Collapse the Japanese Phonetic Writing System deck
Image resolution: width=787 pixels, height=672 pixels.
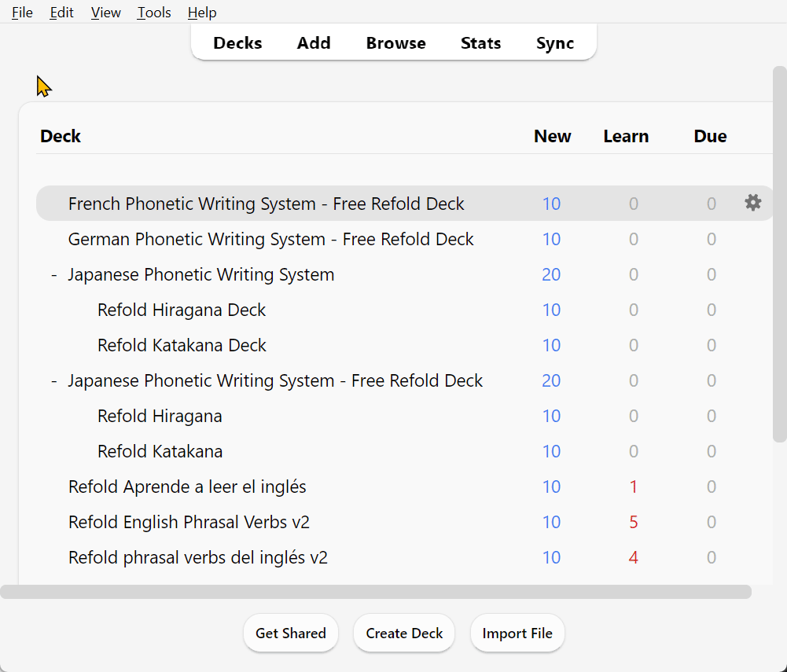coord(54,275)
